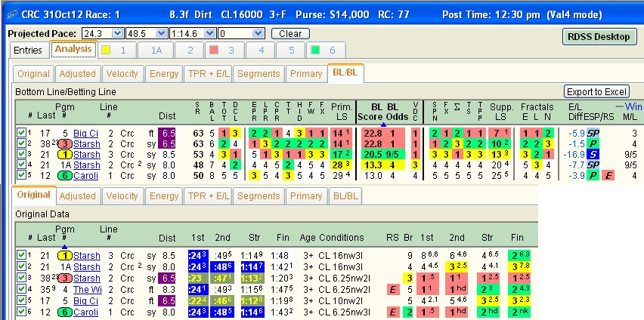Toggle row 6 Caroli checkbox in Original Data
The height and width of the screenshot is (320, 644).
[21, 312]
